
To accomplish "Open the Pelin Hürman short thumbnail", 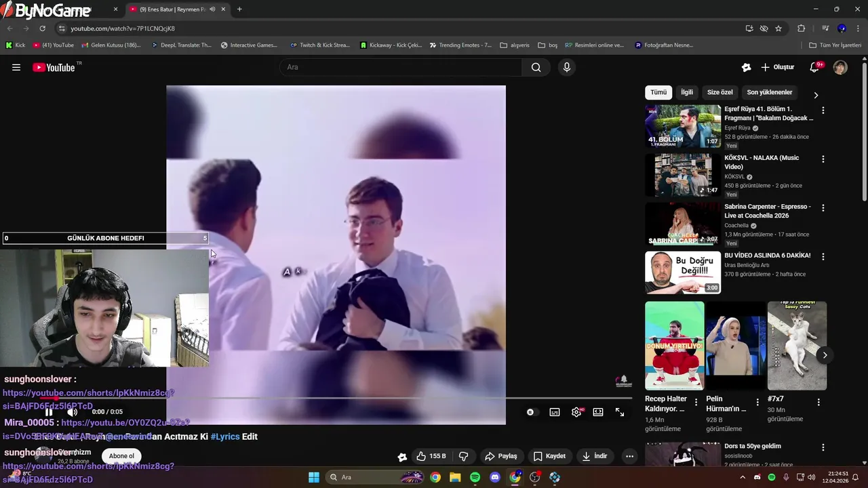I will point(736,346).
